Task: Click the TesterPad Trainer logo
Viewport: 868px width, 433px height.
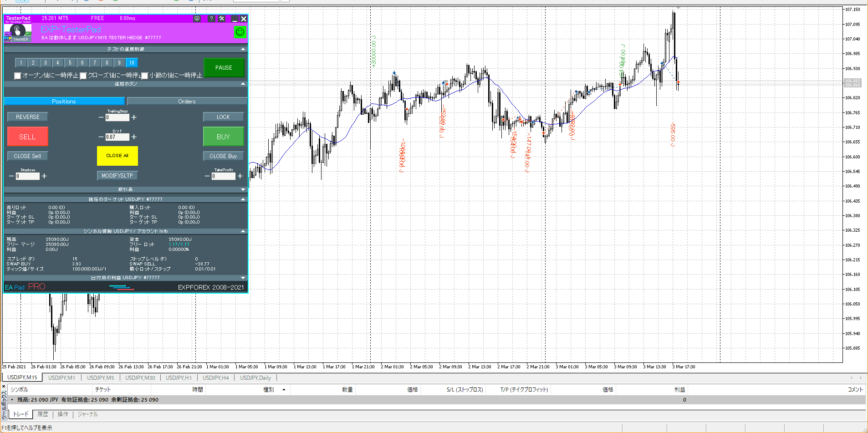Action: click(18, 32)
